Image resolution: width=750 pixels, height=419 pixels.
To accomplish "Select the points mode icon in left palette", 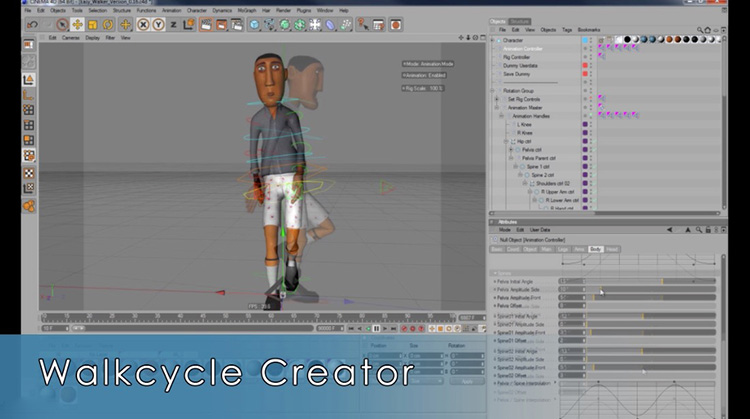I will (x=29, y=110).
